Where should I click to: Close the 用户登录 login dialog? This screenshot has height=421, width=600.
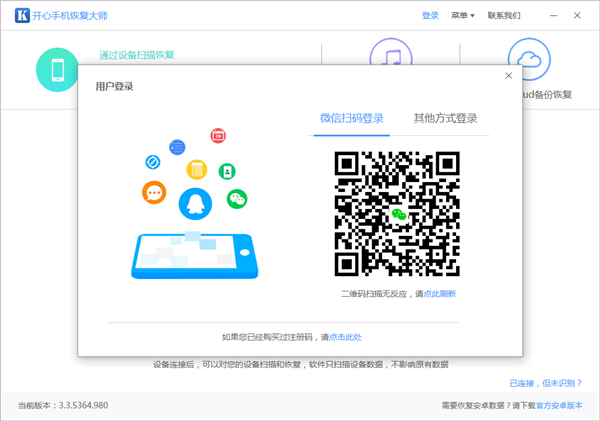pyautogui.click(x=509, y=76)
